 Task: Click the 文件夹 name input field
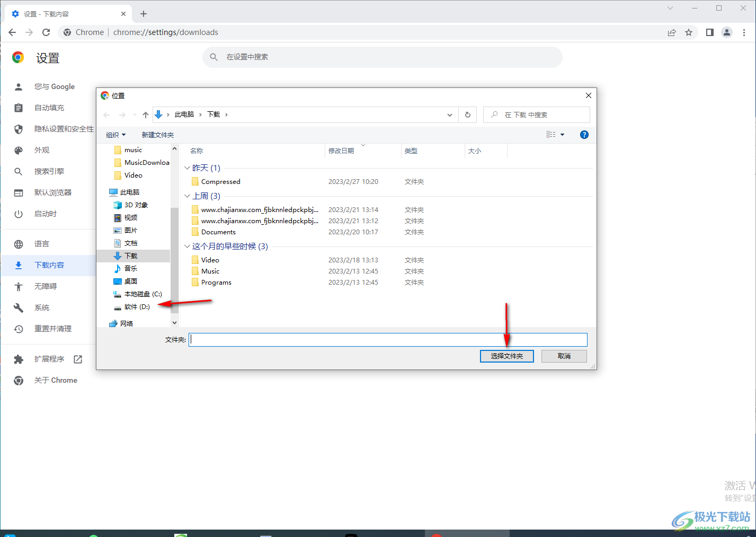(388, 340)
